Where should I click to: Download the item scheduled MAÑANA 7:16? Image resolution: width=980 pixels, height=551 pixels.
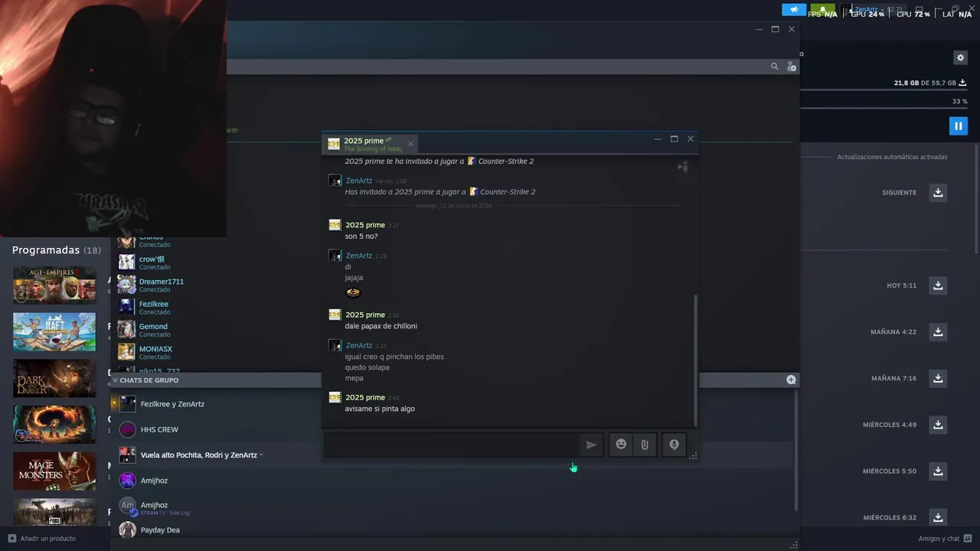pyautogui.click(x=938, y=378)
